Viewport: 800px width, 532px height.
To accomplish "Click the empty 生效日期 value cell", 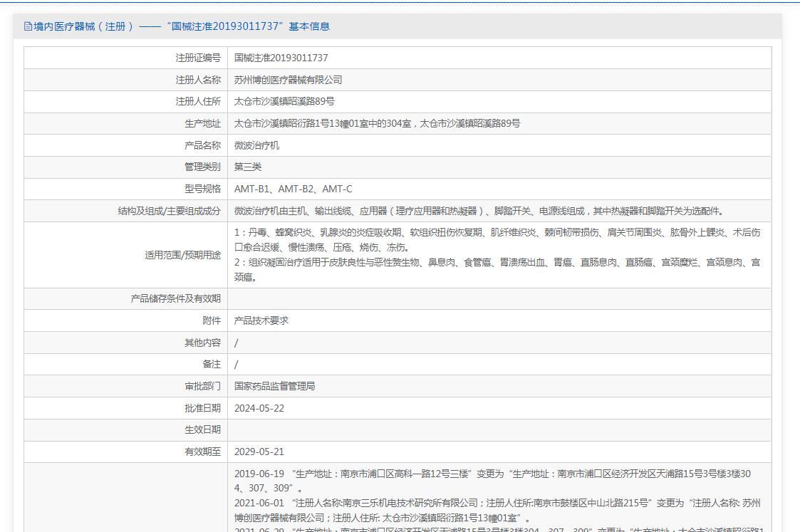I will coord(499,429).
